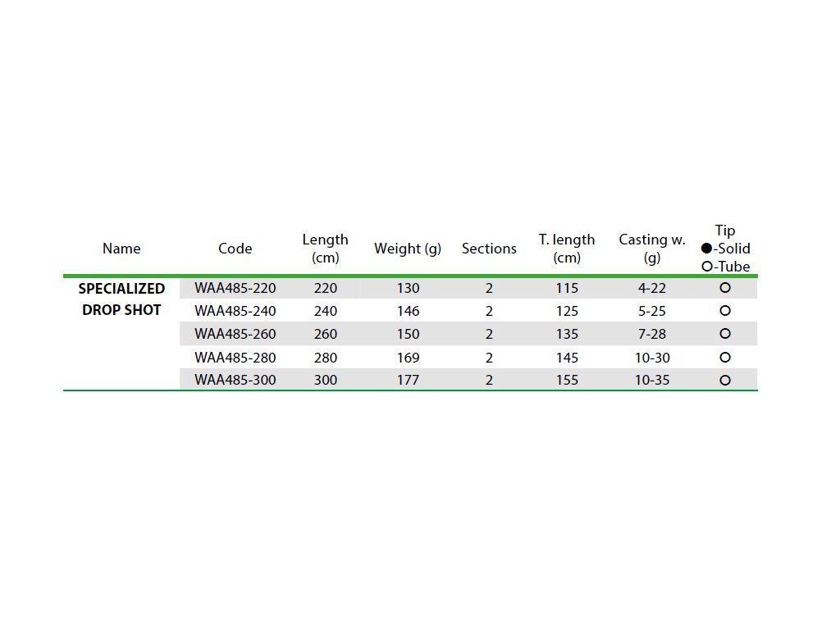Click transport length value 125
The width and height of the screenshot is (840, 630).
(x=567, y=311)
